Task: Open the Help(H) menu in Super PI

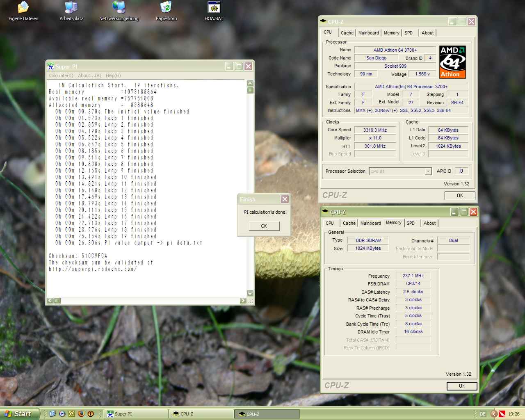Action: [113, 75]
